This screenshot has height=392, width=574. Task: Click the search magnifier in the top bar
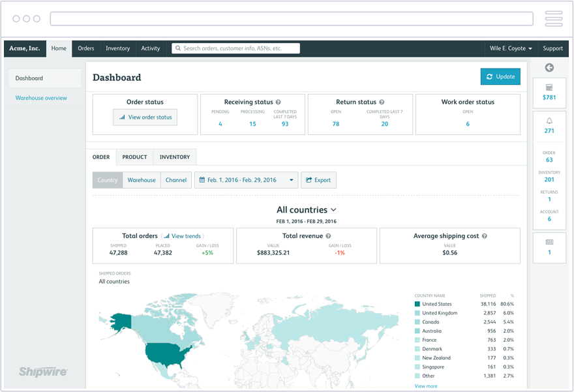click(x=177, y=48)
